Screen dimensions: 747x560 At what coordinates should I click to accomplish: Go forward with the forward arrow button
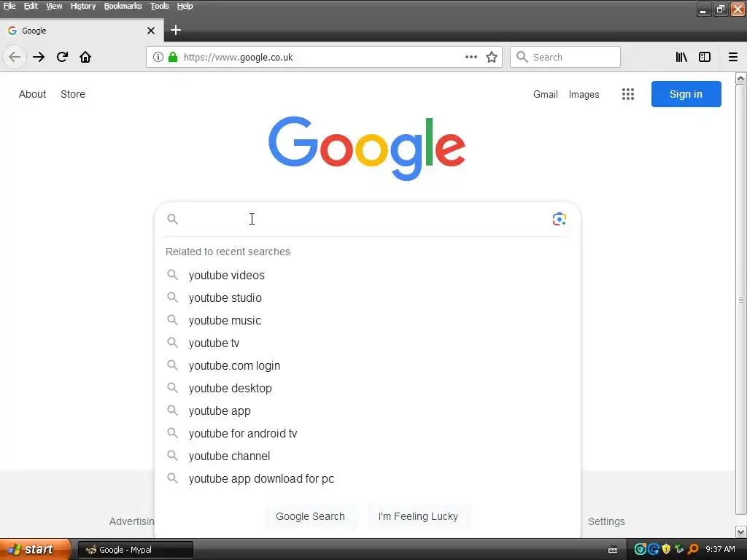click(x=39, y=57)
